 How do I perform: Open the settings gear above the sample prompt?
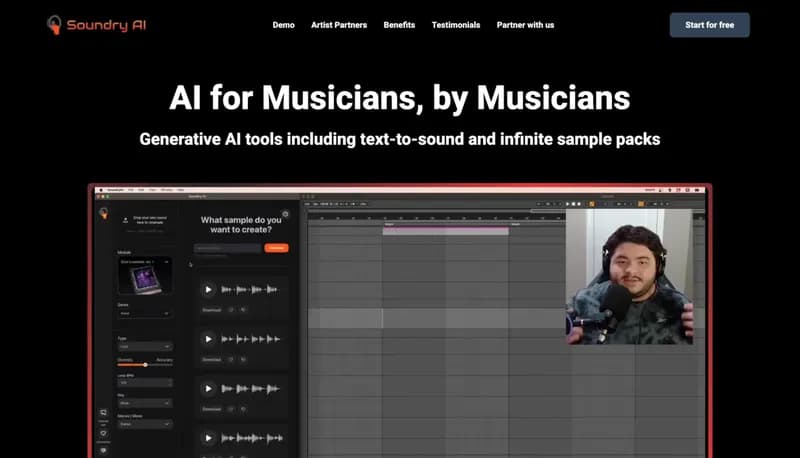coord(285,214)
